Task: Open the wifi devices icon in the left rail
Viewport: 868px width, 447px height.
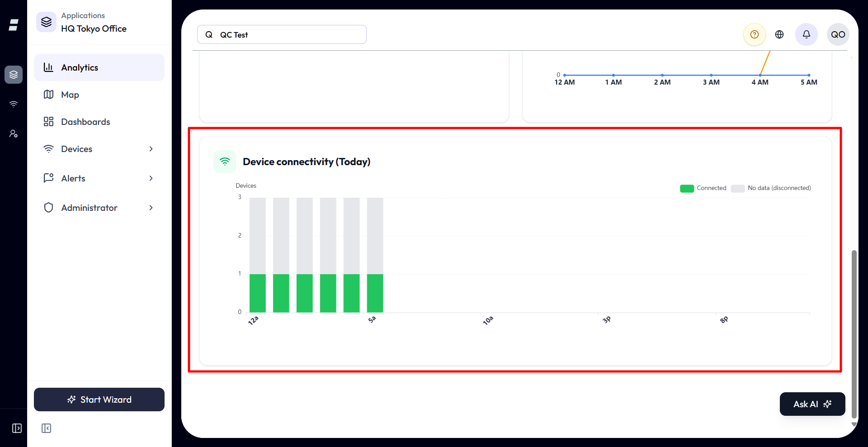Action: coord(14,104)
